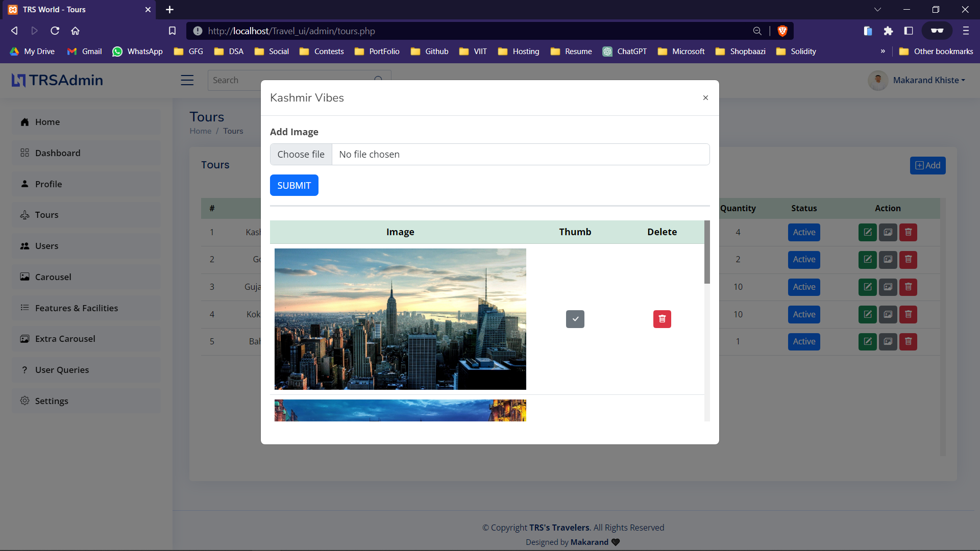Open User Queries page
Screen dimensions: 980x551
[86, 370]
